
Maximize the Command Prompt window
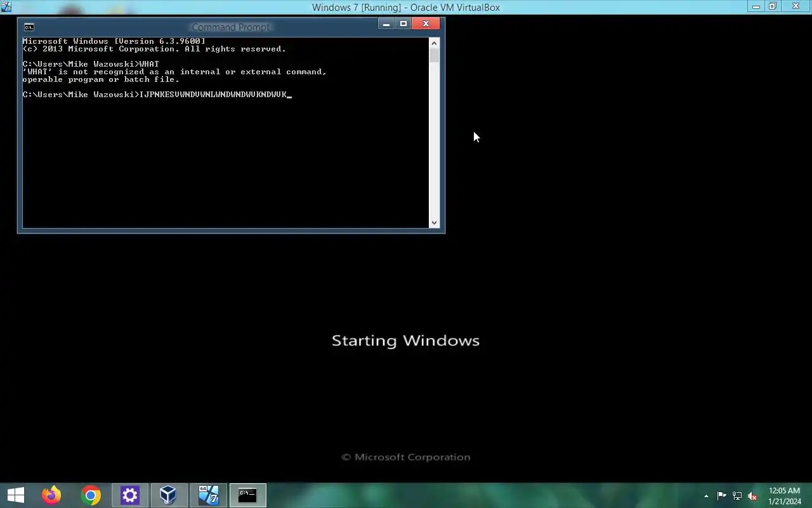(x=403, y=24)
